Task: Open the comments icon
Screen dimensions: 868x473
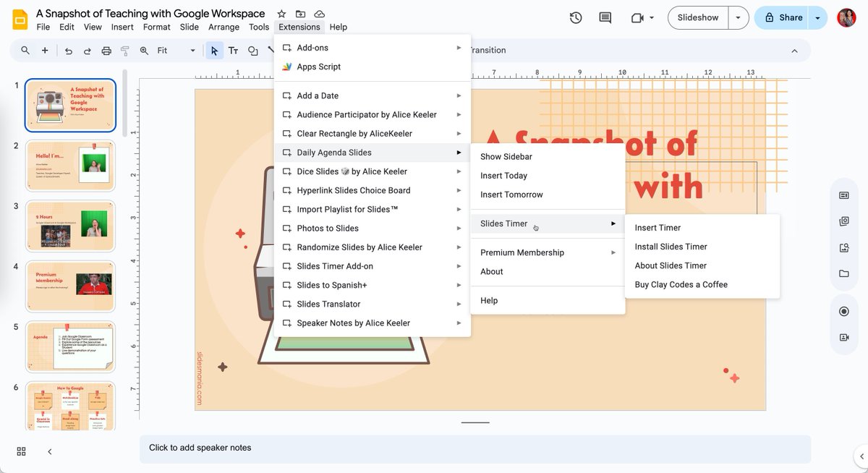Action: (x=605, y=17)
